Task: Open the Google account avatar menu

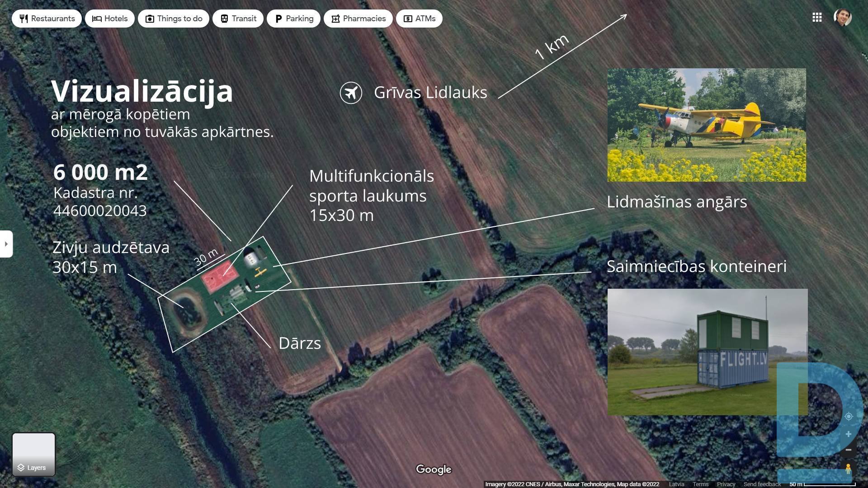Action: (x=842, y=18)
